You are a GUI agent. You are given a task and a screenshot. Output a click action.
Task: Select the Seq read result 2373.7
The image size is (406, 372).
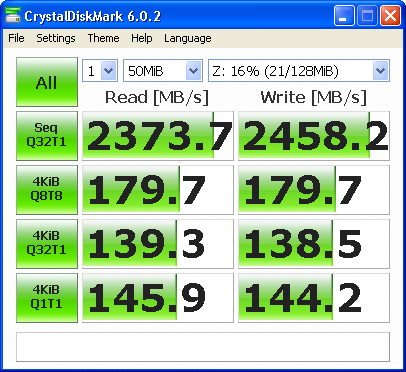(x=158, y=136)
